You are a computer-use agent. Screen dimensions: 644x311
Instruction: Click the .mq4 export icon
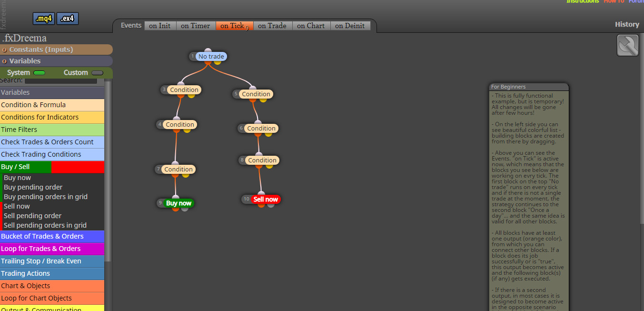tap(44, 19)
